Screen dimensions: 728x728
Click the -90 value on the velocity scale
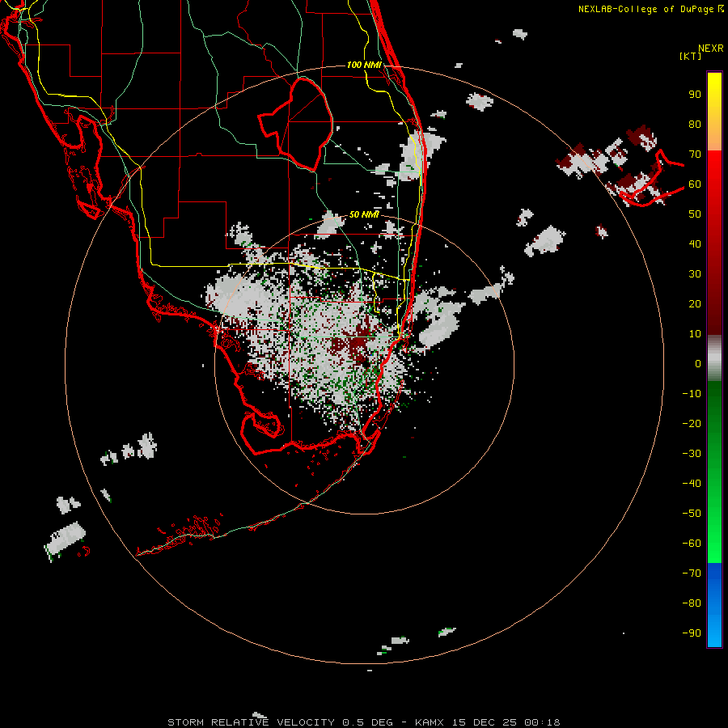tap(692, 633)
